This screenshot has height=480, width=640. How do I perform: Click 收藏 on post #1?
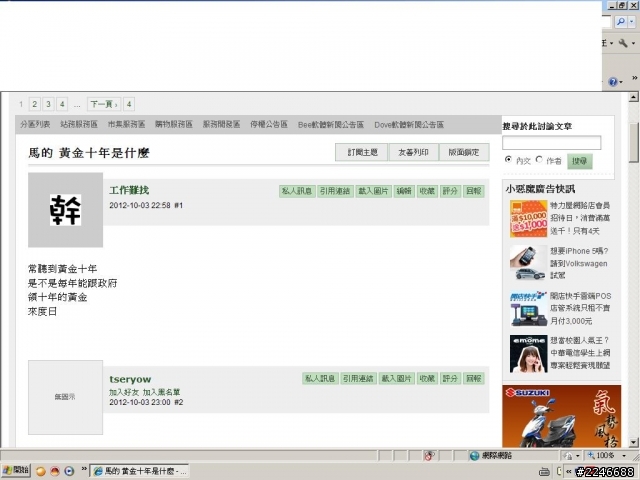pyautogui.click(x=427, y=191)
